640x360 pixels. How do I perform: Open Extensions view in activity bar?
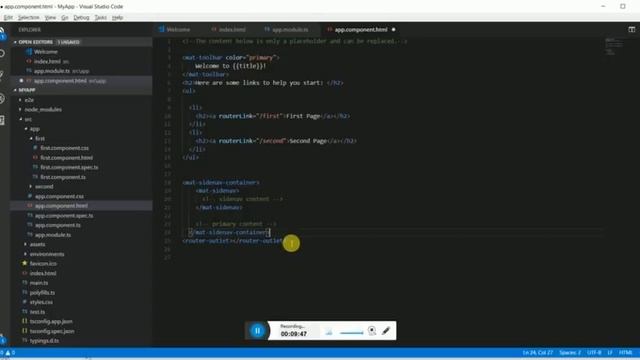pos(2,120)
